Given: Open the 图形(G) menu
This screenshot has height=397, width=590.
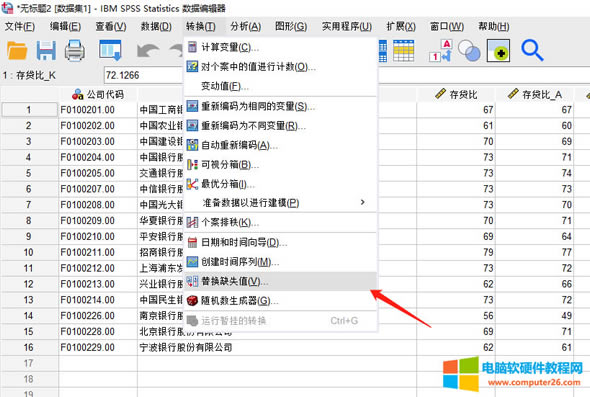Looking at the screenshot, I should (291, 26).
